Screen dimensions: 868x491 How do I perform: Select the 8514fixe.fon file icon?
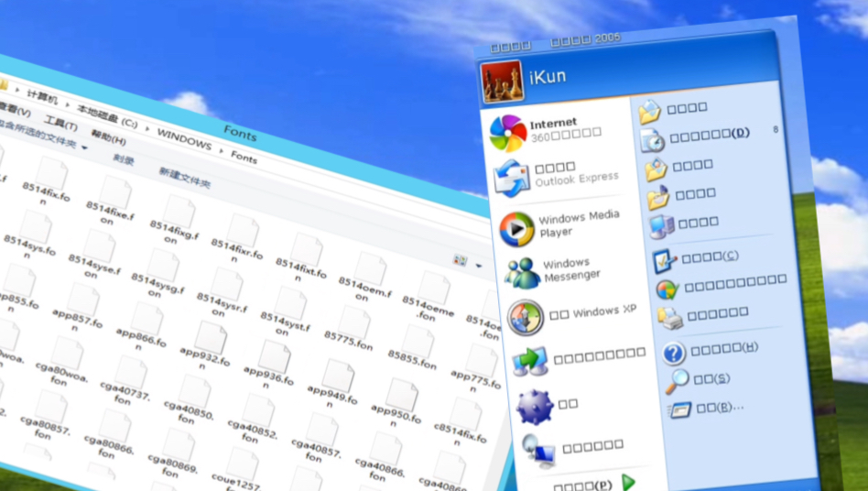click(115, 192)
